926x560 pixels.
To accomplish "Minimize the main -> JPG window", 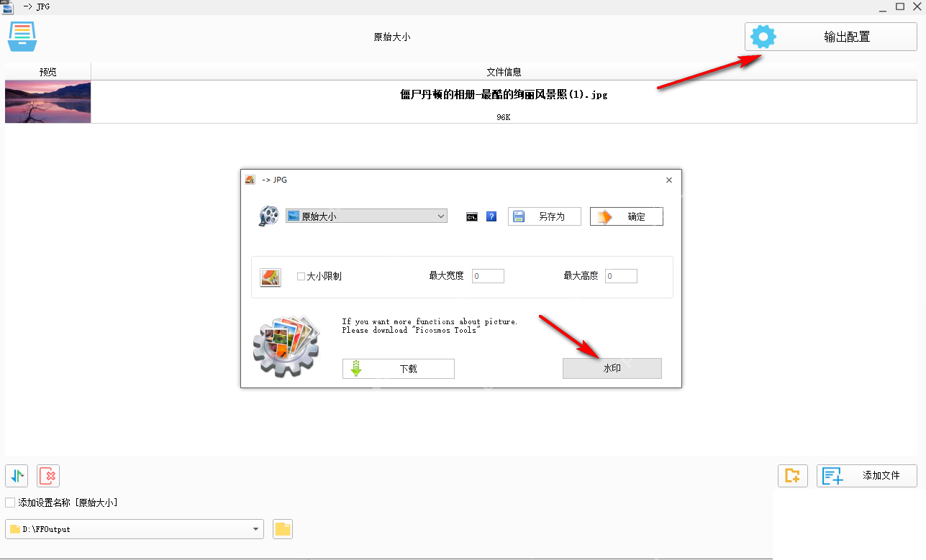I will 883,6.
